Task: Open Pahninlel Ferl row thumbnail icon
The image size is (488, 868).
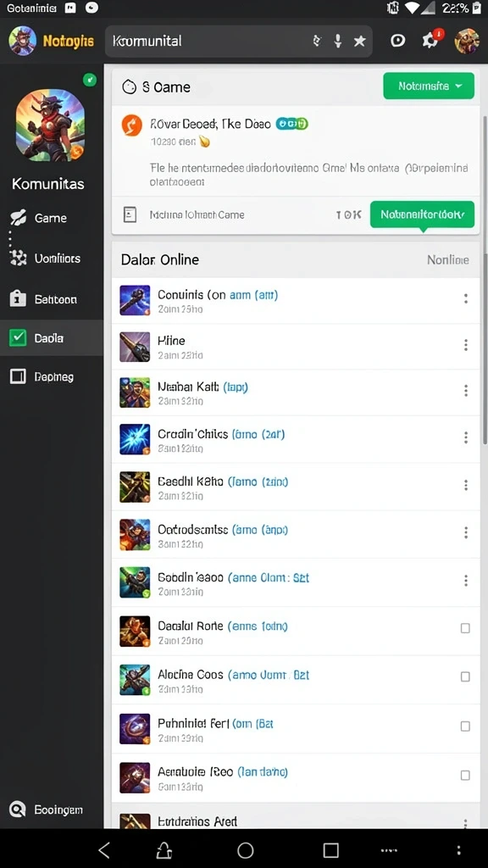Action: point(135,729)
